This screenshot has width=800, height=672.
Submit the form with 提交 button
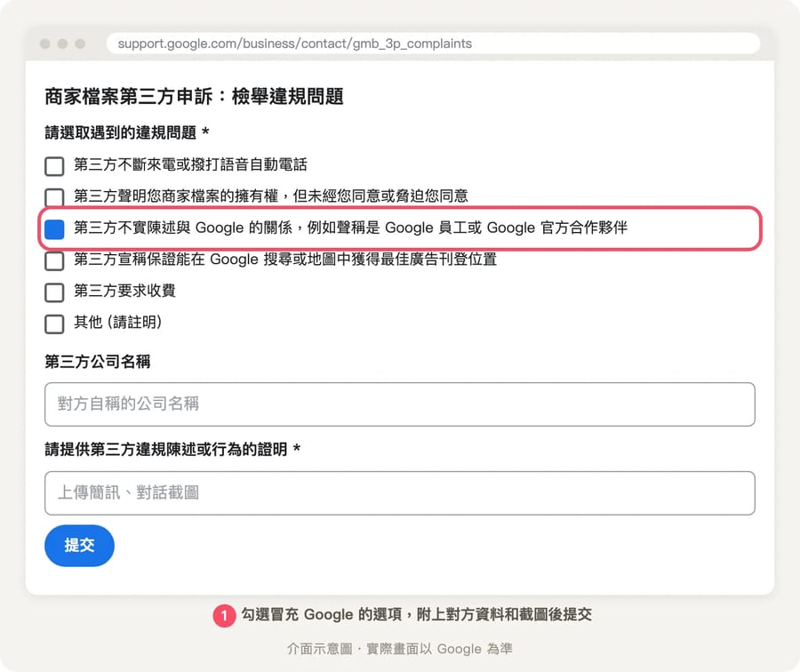coord(79,546)
